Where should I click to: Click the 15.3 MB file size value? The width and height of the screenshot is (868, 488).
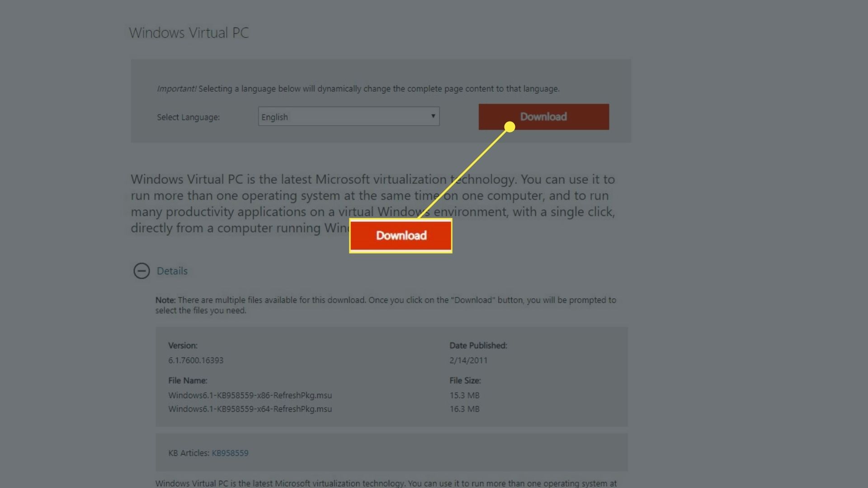click(464, 395)
